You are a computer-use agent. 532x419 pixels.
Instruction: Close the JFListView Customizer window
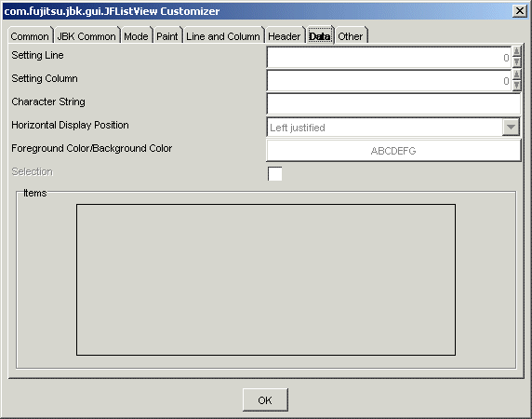(x=520, y=11)
